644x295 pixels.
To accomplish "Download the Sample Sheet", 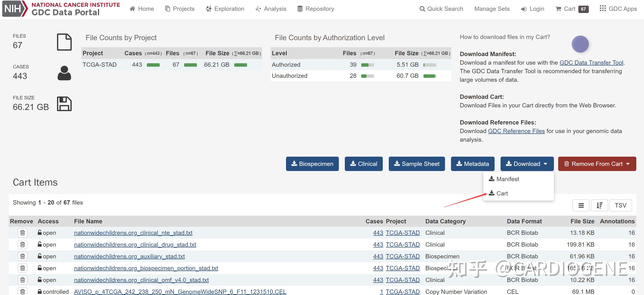I will tap(416, 164).
